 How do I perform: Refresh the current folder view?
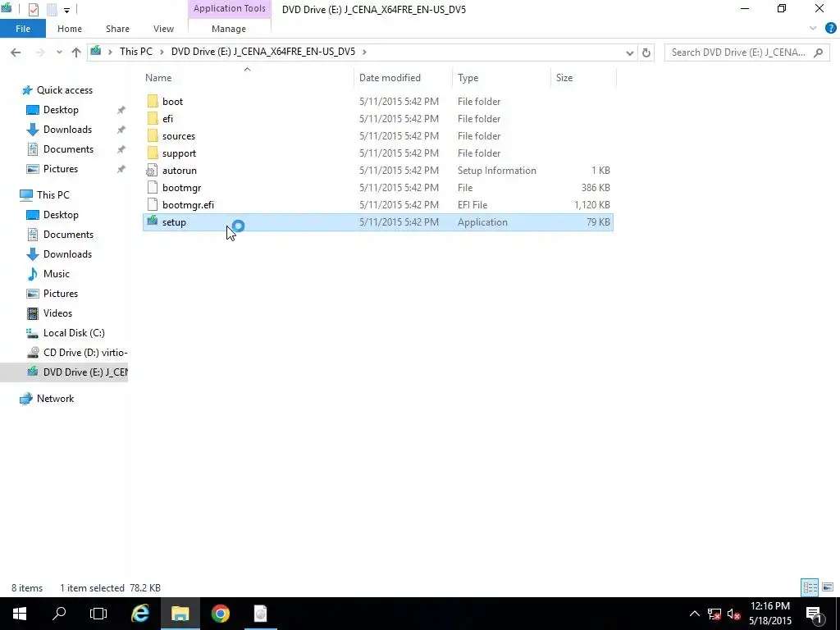point(646,52)
